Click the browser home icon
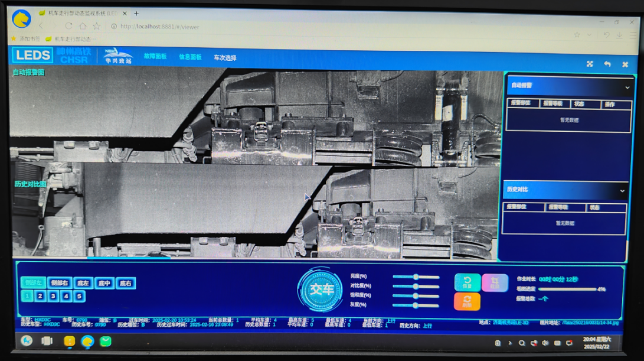The width and height of the screenshot is (644, 361). pos(83,27)
